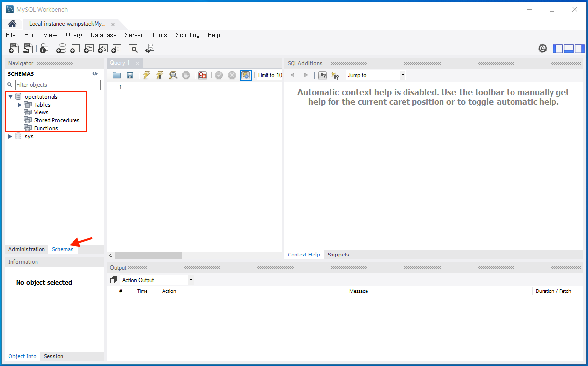Open the Query menu
The height and width of the screenshot is (366, 588).
(x=74, y=35)
